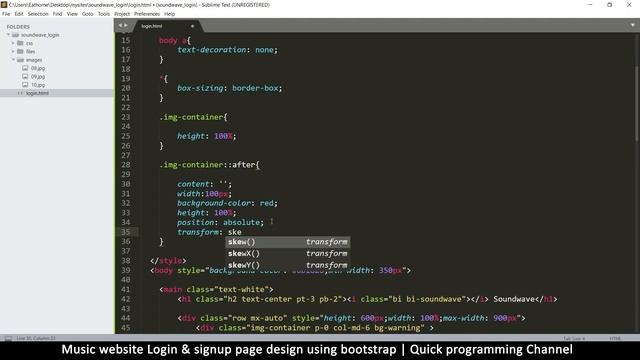Expand the files folder arrow
The height and width of the screenshot is (360, 640).
click(x=13, y=51)
